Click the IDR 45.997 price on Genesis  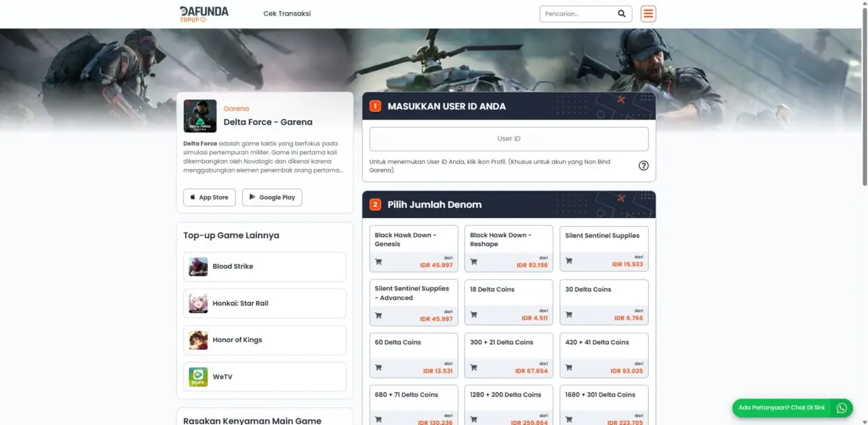436,265
